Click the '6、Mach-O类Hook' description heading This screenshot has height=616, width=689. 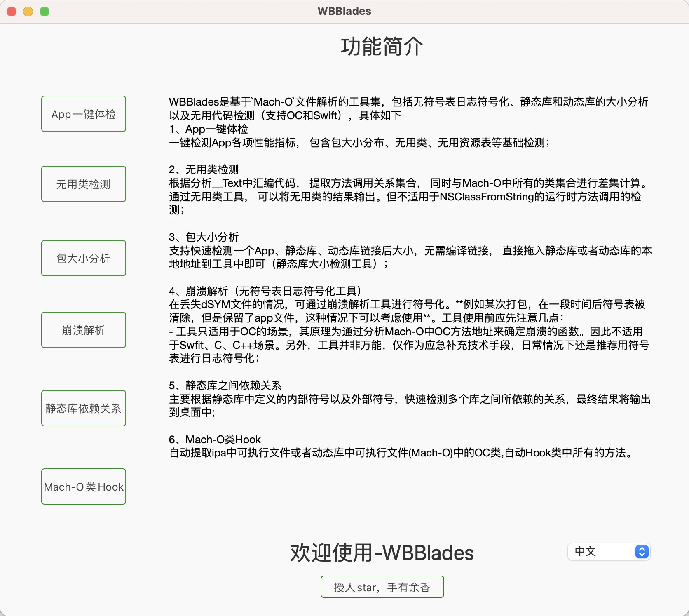coord(215,440)
